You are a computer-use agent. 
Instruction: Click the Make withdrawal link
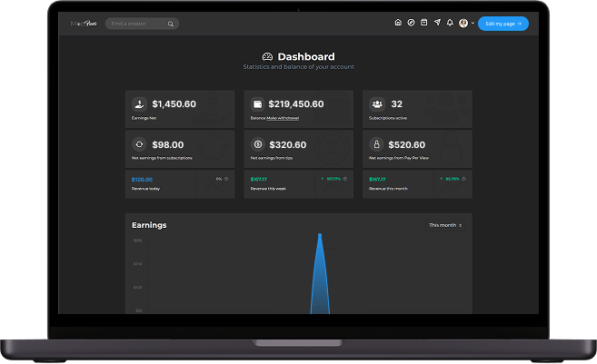pos(283,118)
